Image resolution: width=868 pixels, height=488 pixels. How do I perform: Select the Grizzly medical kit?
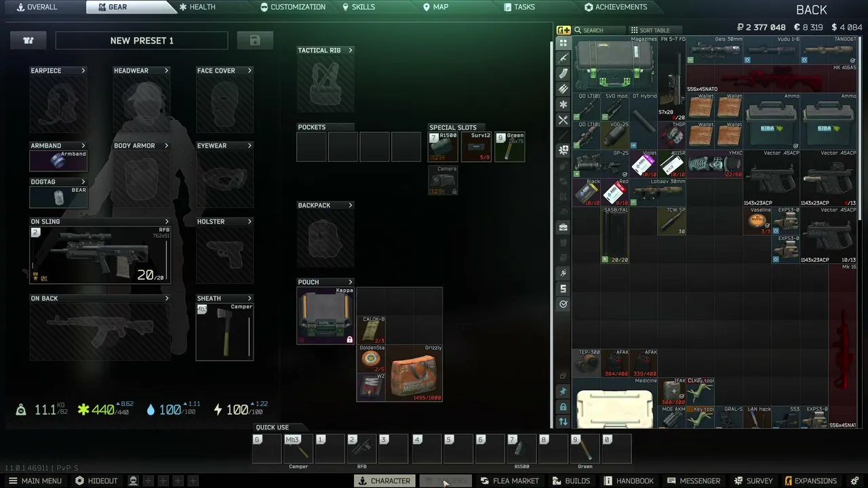[414, 373]
